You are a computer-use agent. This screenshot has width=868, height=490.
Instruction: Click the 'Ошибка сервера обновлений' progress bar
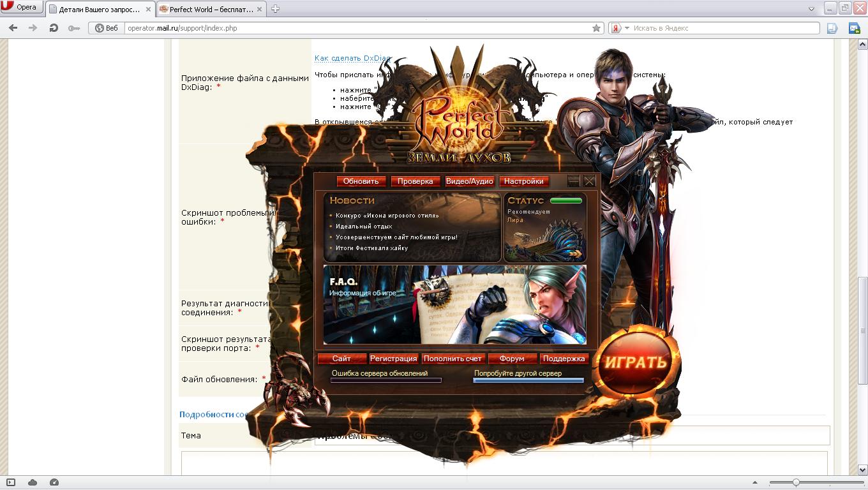click(x=385, y=380)
